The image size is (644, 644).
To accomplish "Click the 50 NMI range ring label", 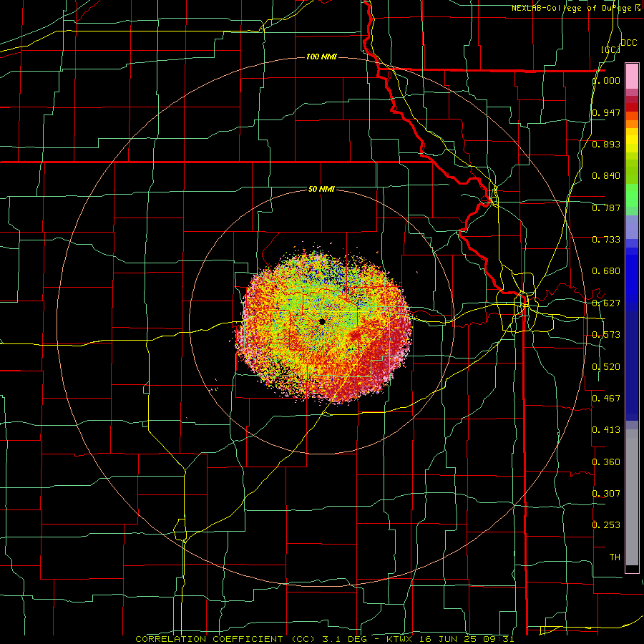I will pos(321,189).
